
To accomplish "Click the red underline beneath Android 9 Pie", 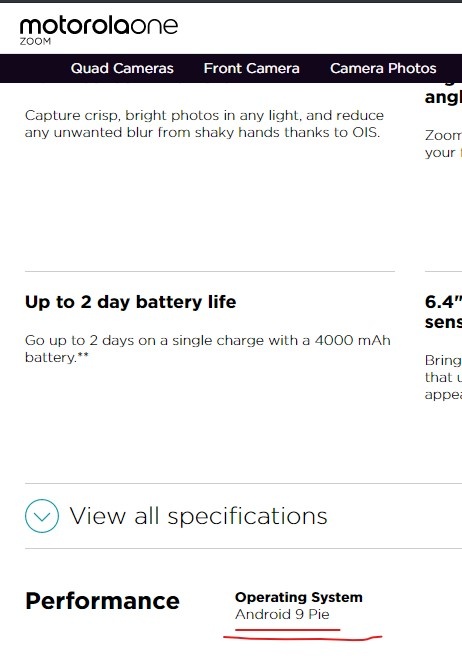I will pyautogui.click(x=302, y=635).
